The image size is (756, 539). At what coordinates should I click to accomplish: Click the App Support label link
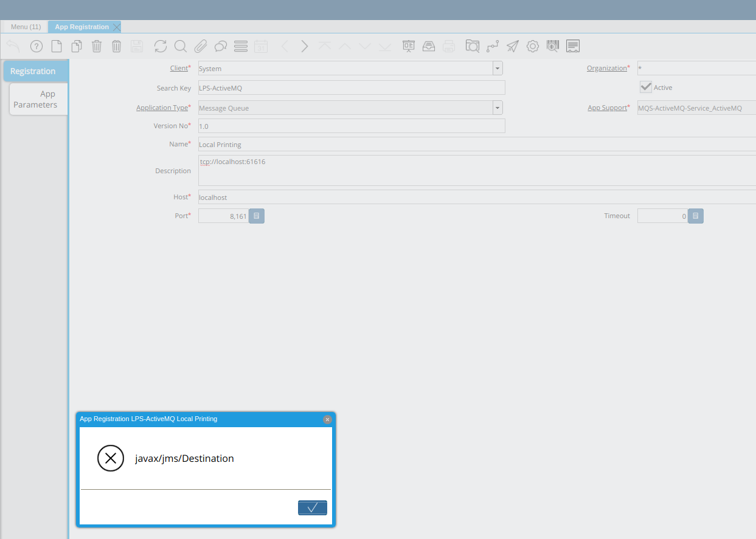pyautogui.click(x=607, y=108)
